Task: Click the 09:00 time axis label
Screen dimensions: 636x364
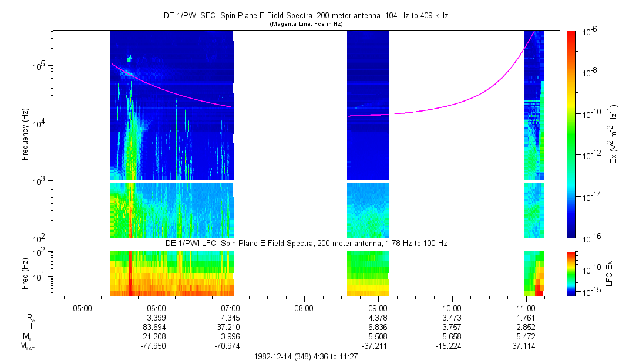Action: [378, 308]
